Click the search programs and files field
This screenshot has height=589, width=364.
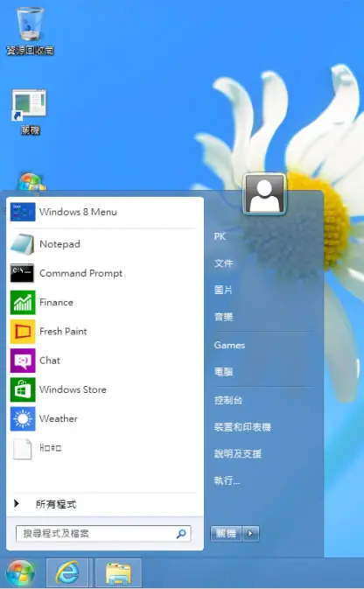[x=103, y=533]
